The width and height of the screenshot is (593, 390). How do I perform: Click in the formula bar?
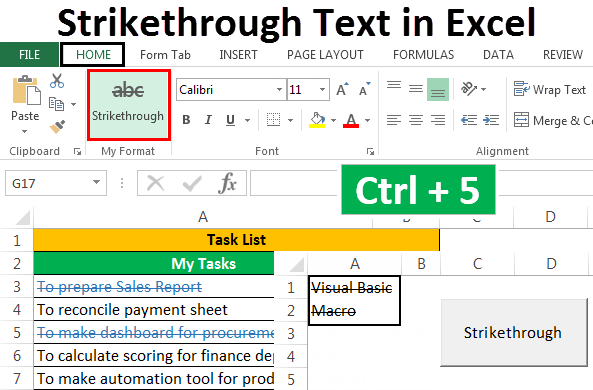coord(294,183)
